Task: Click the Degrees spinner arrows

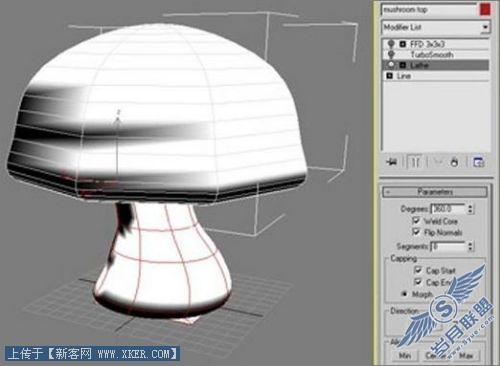Action: (470, 209)
